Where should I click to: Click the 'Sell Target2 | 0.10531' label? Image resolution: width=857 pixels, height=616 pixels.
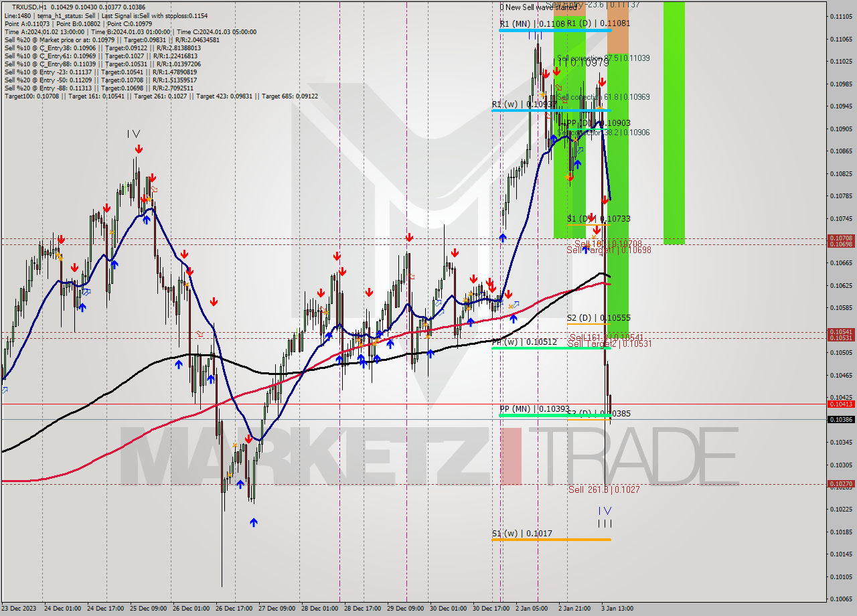click(x=609, y=343)
